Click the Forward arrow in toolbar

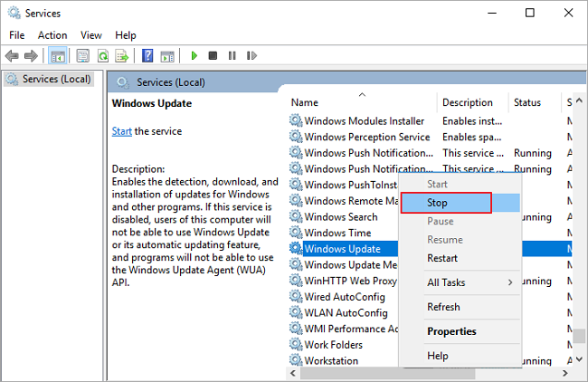[x=32, y=55]
